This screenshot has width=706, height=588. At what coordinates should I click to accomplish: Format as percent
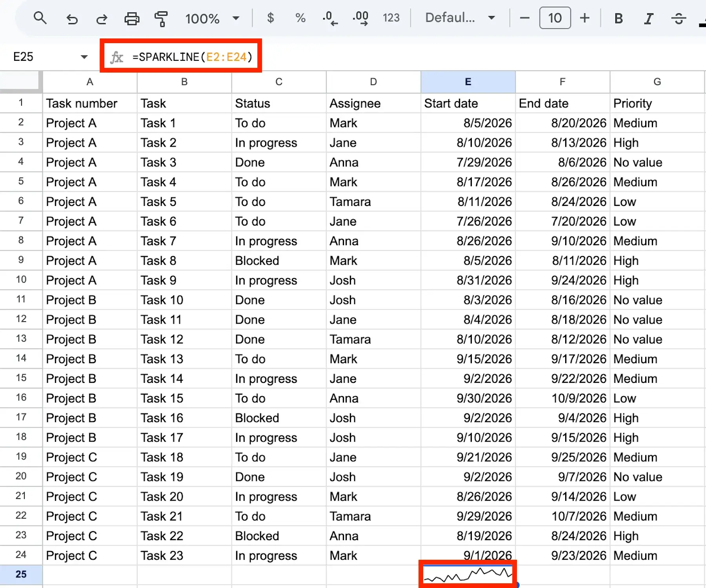(x=300, y=18)
